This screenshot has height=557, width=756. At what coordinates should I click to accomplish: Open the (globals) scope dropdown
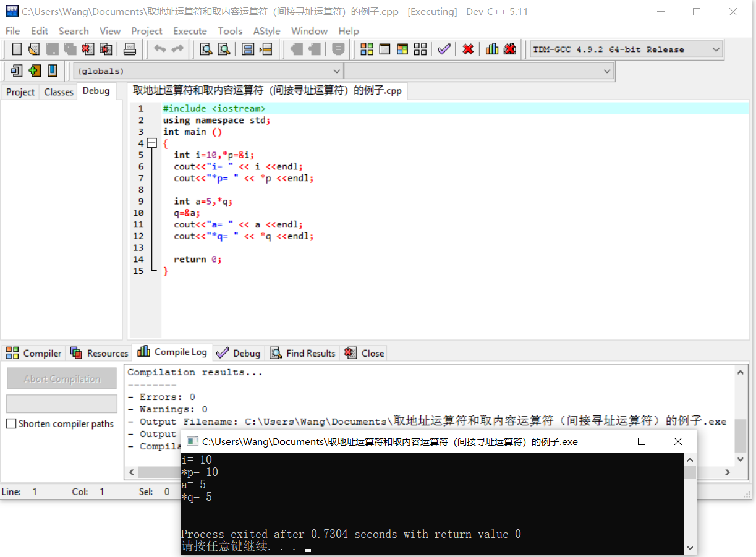tap(208, 71)
